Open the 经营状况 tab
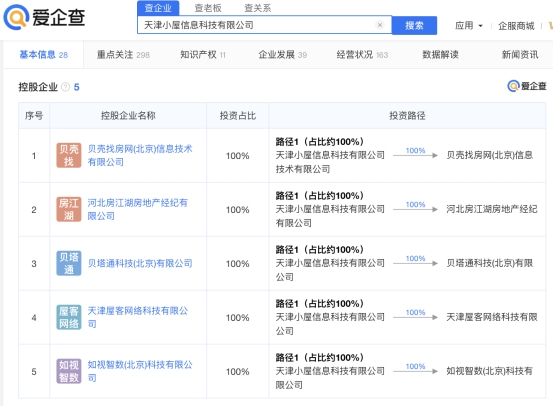Screen dimensions: 554x407 click(362, 54)
